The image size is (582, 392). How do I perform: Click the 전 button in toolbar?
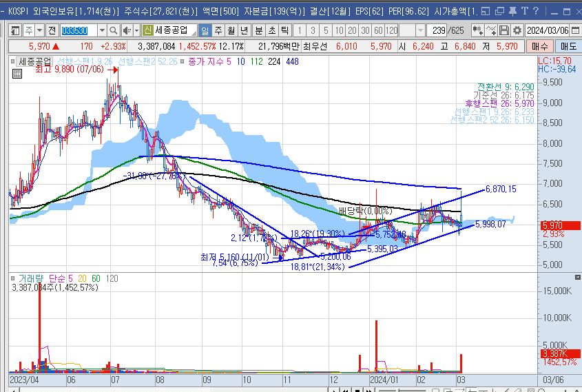(52, 30)
